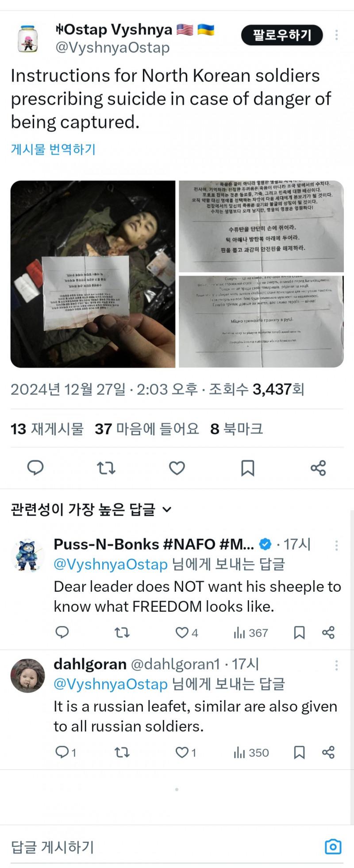Attach a photo using the camera icon
354x868 pixels.
pos(333,846)
